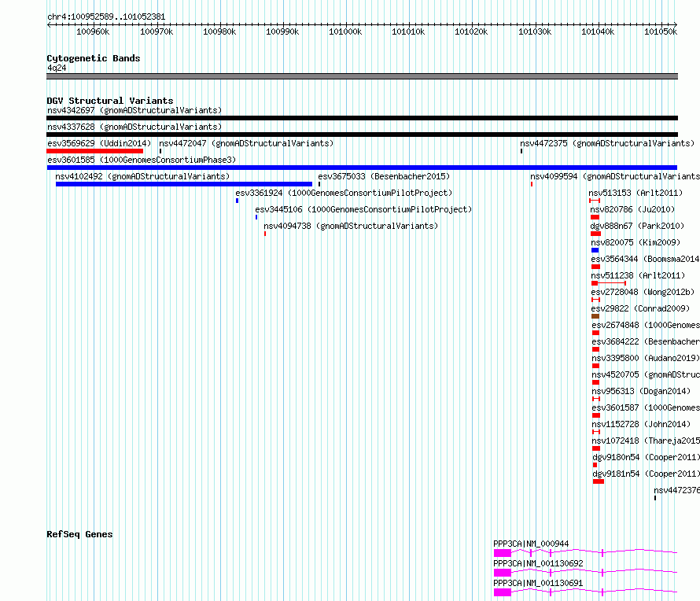Click the nsv3395800 (Audano2019) label
This screenshot has width=700, height=601.
pos(646,358)
